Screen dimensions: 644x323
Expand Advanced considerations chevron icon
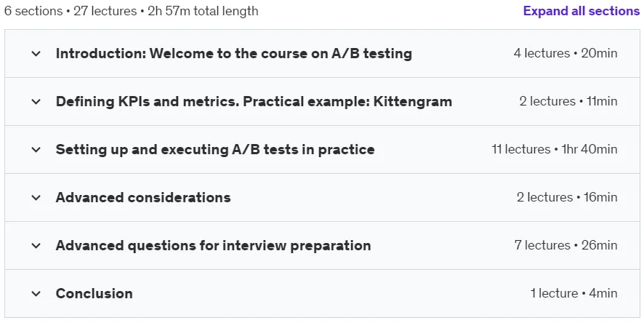click(x=36, y=198)
